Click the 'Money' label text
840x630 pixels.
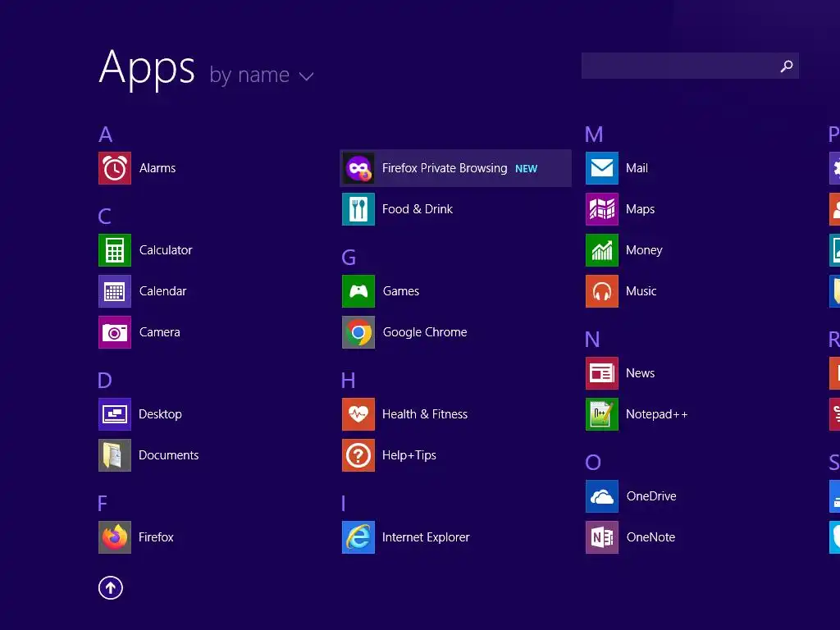(x=644, y=251)
